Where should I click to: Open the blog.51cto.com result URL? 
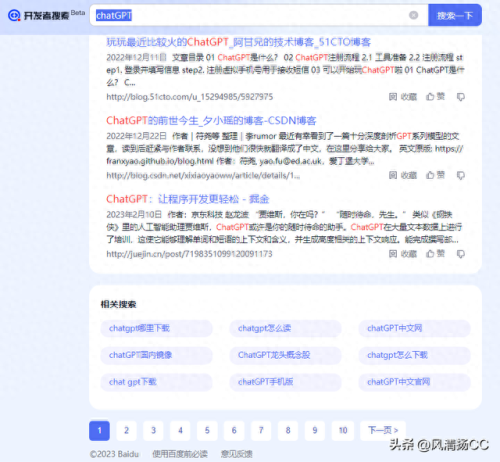tap(190, 97)
